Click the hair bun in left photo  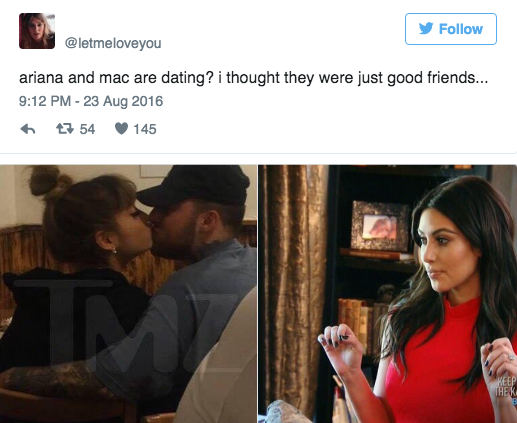click(47, 182)
